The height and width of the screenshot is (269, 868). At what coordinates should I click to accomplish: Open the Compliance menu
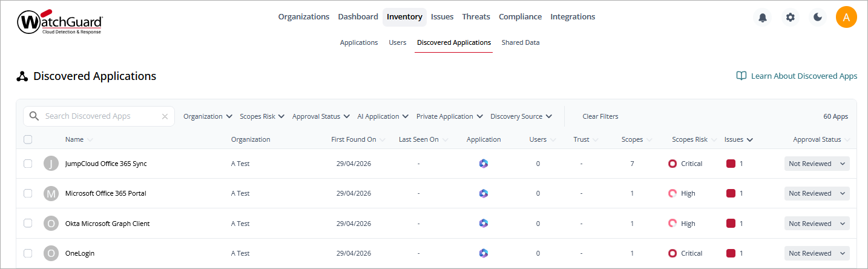pos(521,17)
